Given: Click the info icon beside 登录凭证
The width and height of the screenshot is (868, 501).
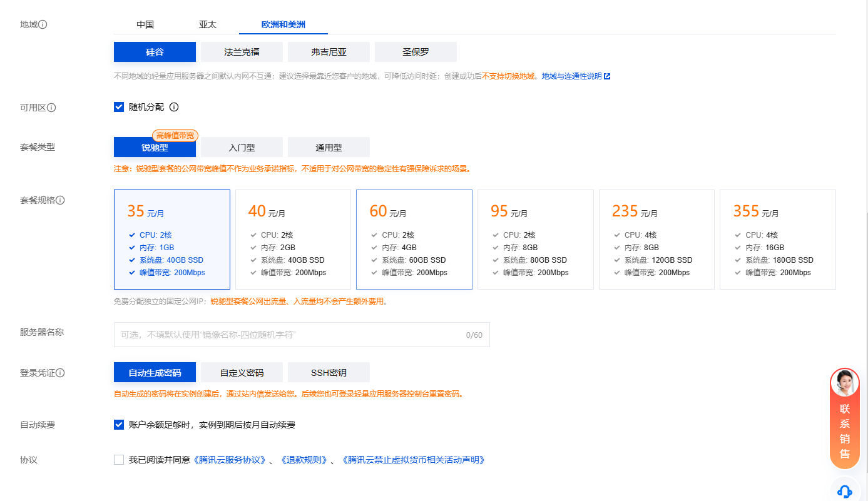Looking at the screenshot, I should click(x=60, y=373).
